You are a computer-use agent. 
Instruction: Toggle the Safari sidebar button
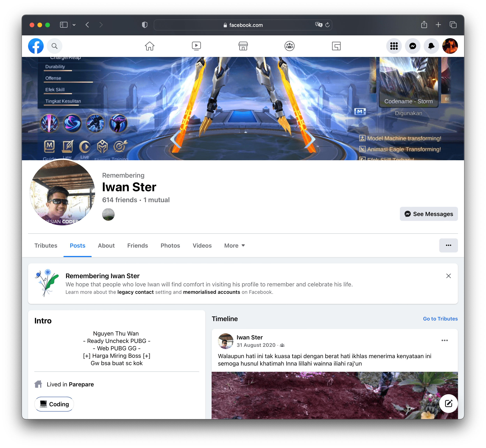click(64, 25)
